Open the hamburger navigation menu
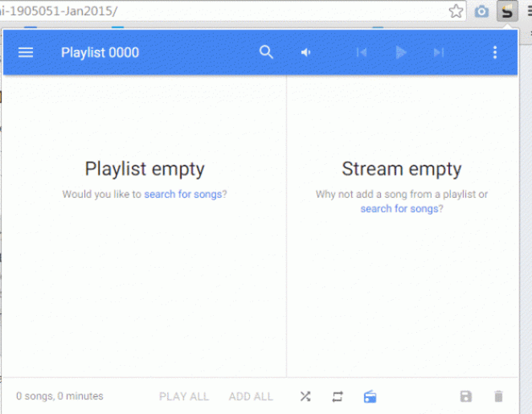The width and height of the screenshot is (532, 414). tap(26, 52)
